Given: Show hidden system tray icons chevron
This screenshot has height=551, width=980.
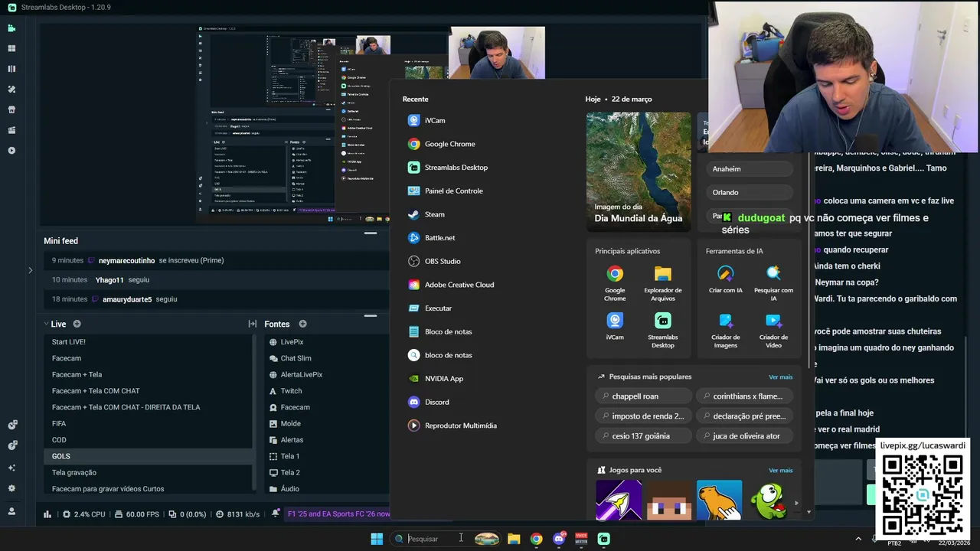Looking at the screenshot, I should (x=858, y=539).
